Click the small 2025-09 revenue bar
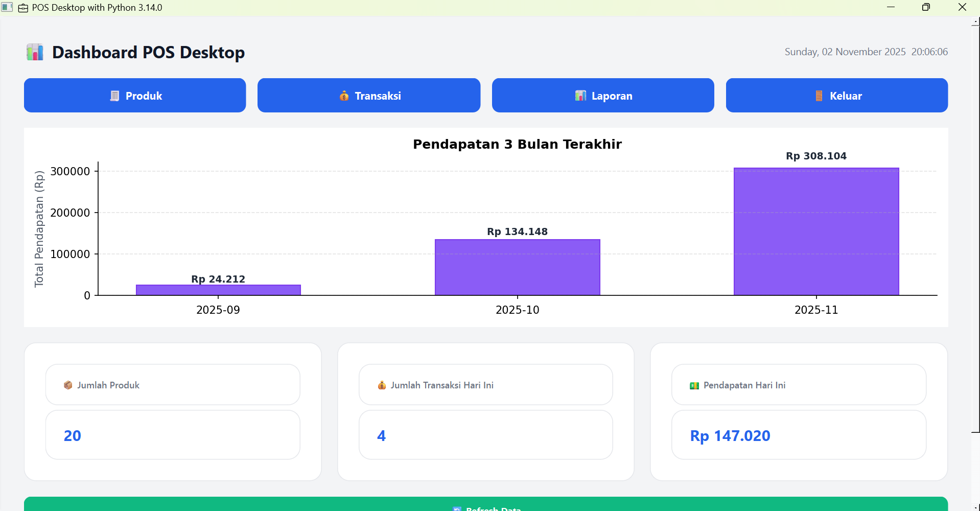The height and width of the screenshot is (511, 980). [x=218, y=290]
